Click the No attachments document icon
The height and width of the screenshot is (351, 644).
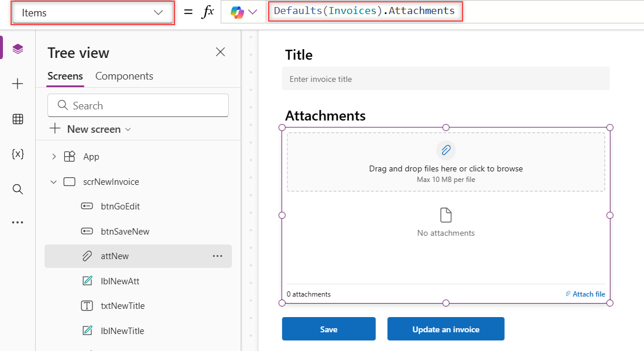click(446, 215)
